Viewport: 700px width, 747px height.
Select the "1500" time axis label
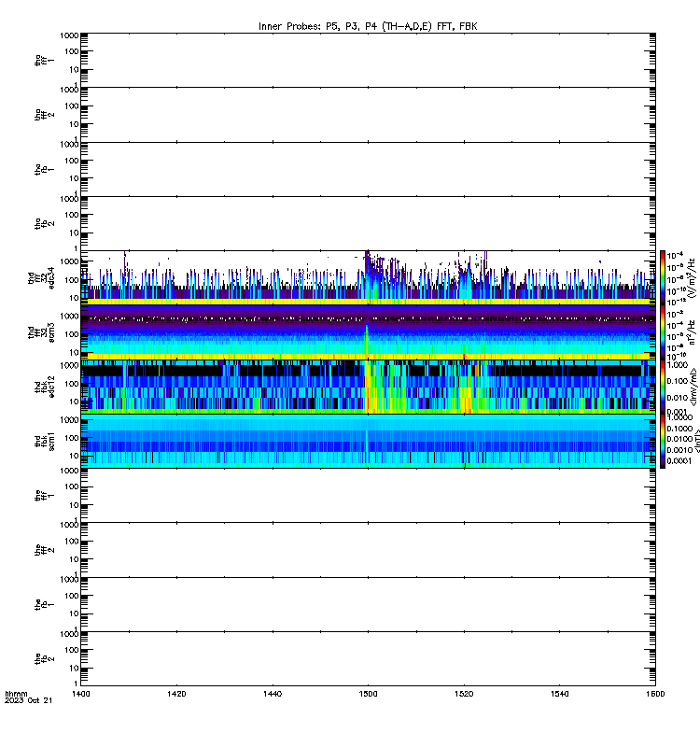[368, 694]
